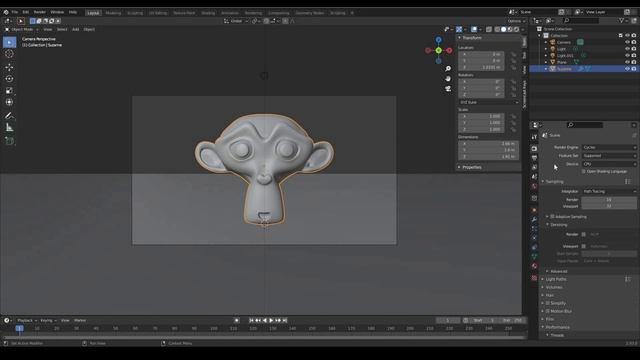Open the Playback popover in timeline

pos(27,320)
